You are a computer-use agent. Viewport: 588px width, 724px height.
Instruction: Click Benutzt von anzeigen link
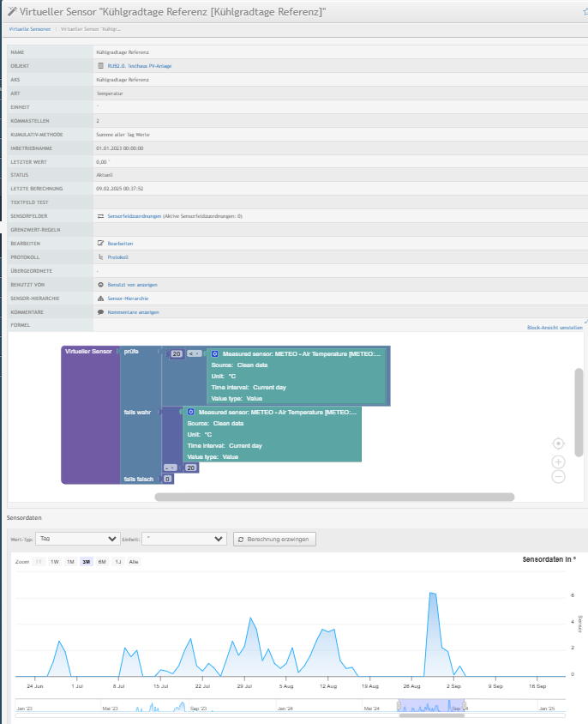133,285
